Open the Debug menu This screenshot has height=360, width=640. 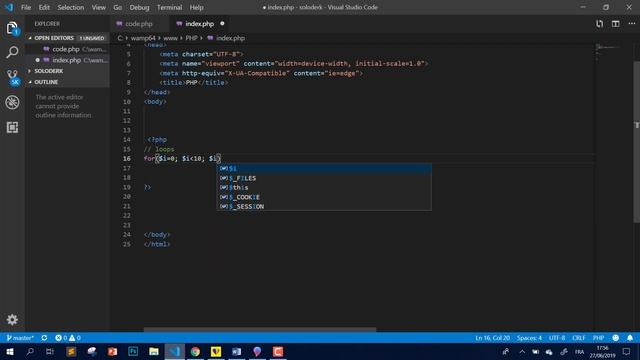click(x=139, y=7)
